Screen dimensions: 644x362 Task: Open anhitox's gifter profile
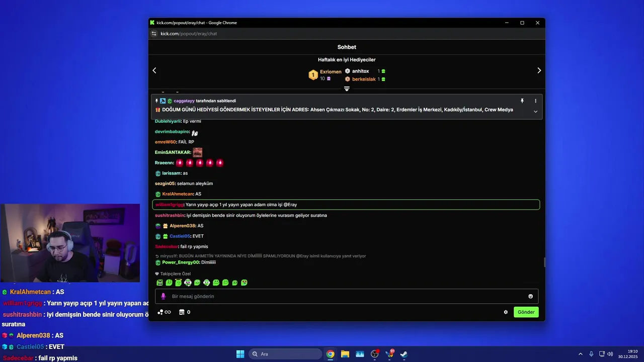coord(360,71)
